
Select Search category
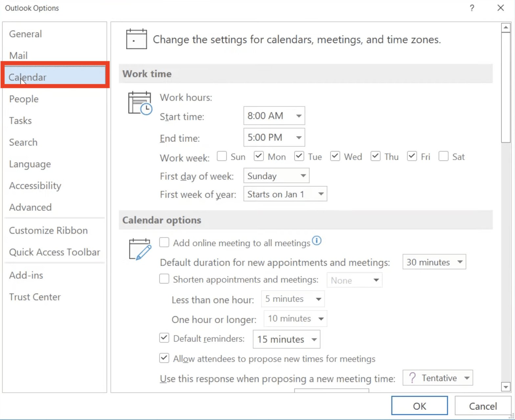55,142
